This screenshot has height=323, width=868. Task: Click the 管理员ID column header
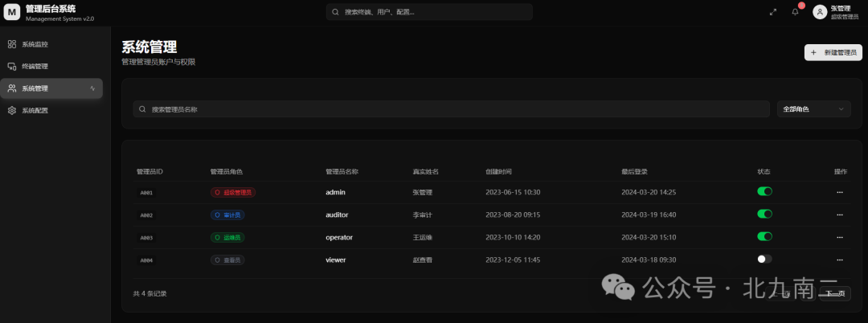pyautogui.click(x=149, y=172)
